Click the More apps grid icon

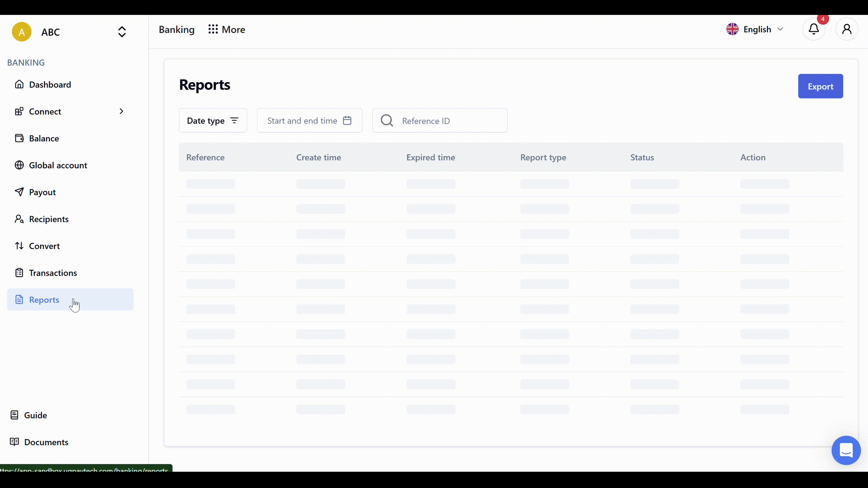(213, 29)
